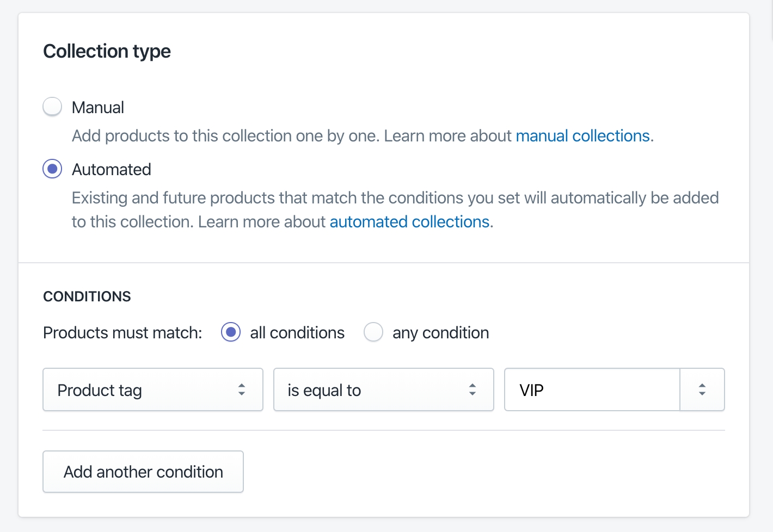This screenshot has width=773, height=532.
Task: Click the Collection type heading
Action: coord(107,51)
